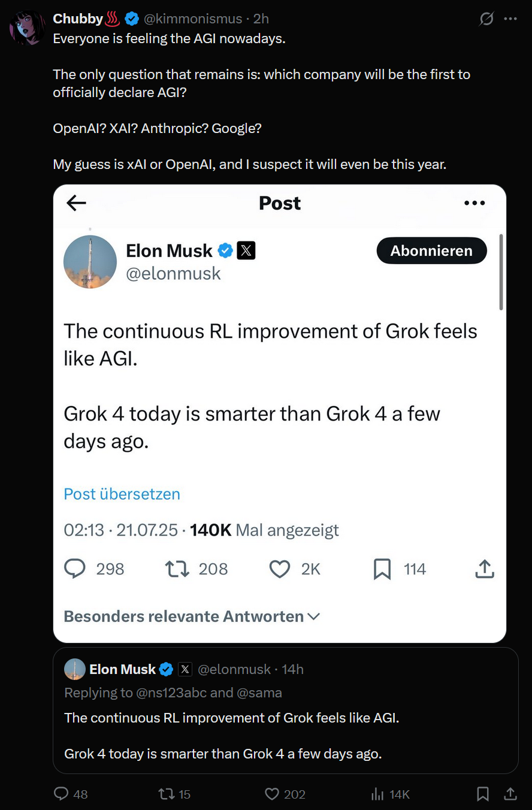
Task: Reply to Chubby's tweet (48 comments)
Action: pyautogui.click(x=61, y=794)
